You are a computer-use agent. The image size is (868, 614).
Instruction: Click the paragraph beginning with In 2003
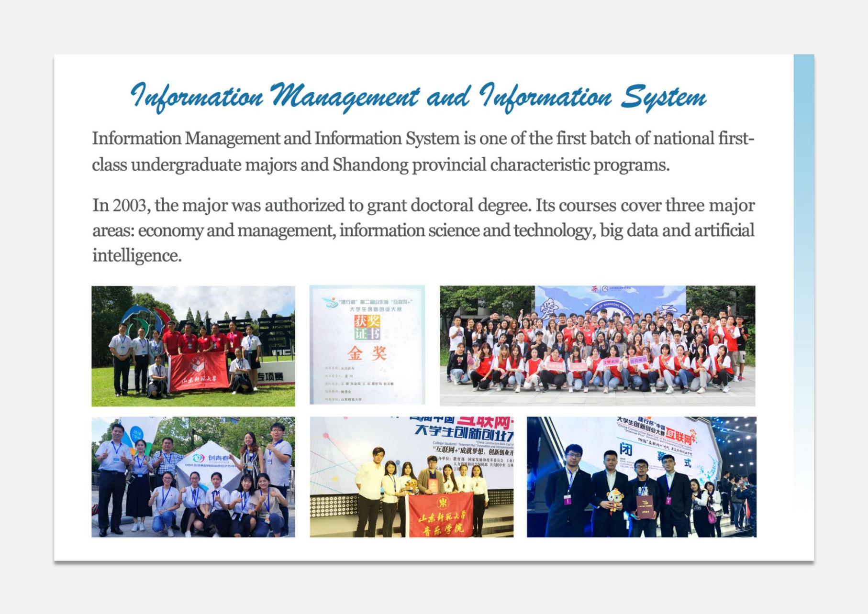coord(423,230)
